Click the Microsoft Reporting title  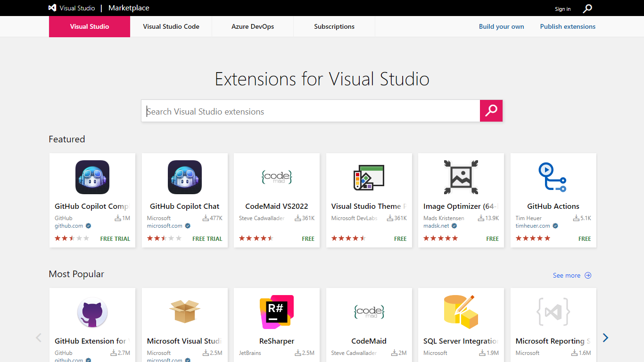coord(553,341)
